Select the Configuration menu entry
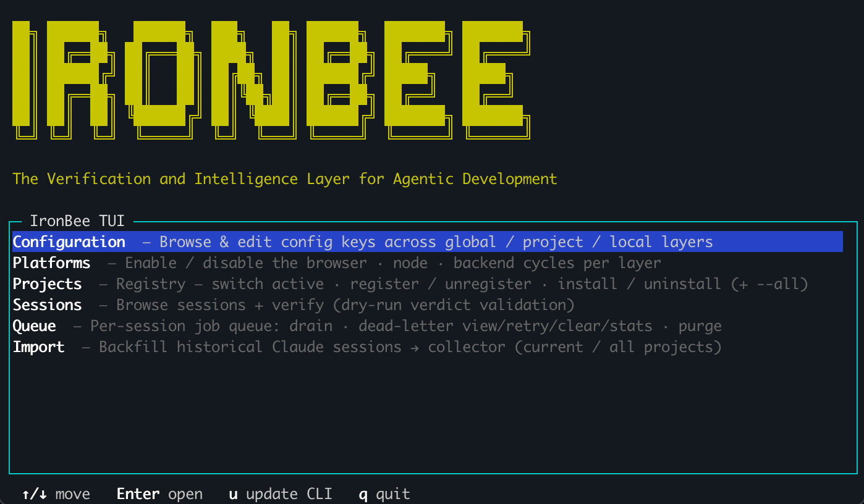Screen dimensions: 864x504 [x=428, y=241]
